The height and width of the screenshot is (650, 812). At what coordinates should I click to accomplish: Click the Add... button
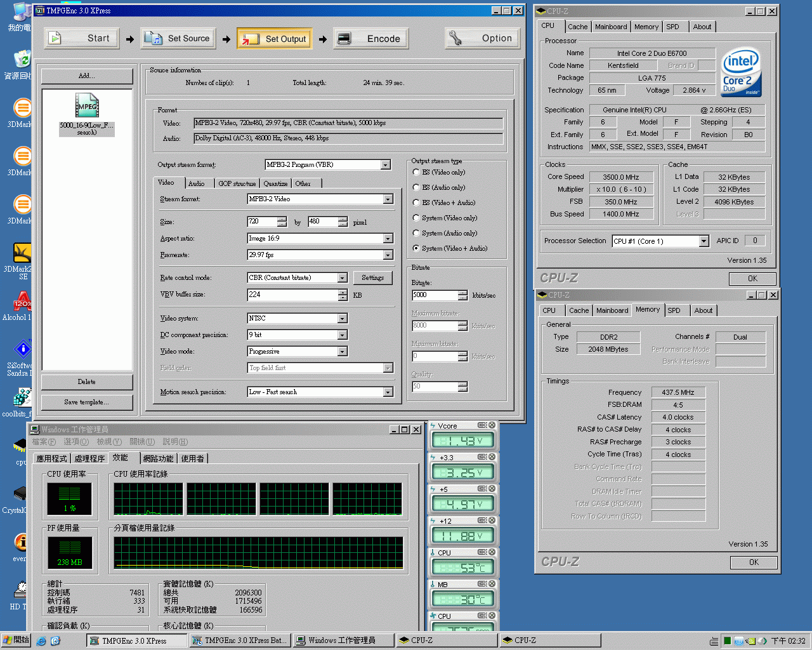pos(87,76)
